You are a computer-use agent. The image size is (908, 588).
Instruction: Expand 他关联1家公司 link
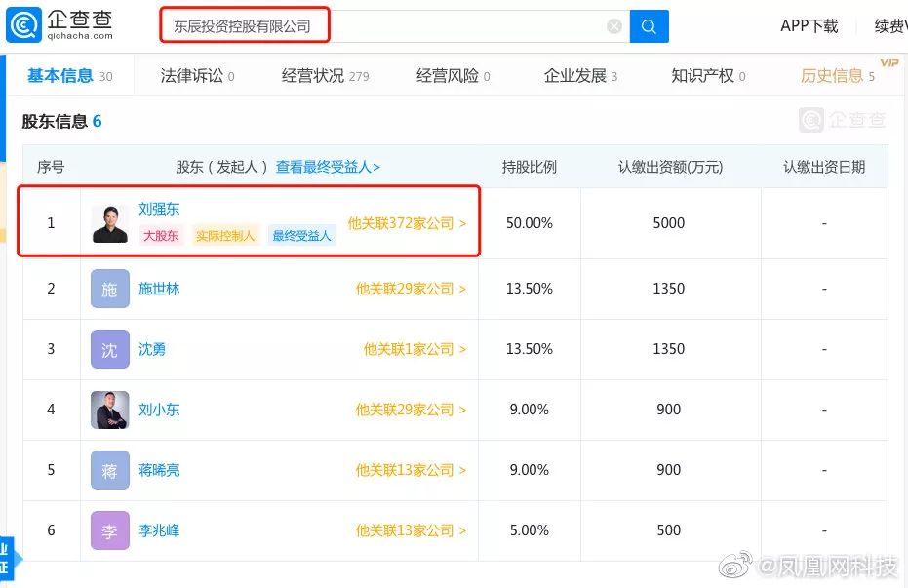pos(415,349)
